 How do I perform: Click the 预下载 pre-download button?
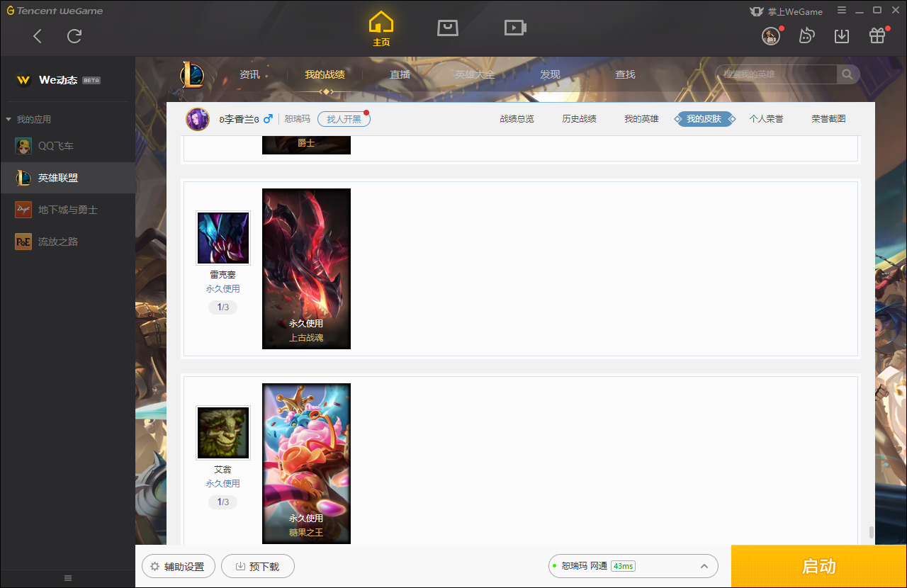pyautogui.click(x=257, y=567)
